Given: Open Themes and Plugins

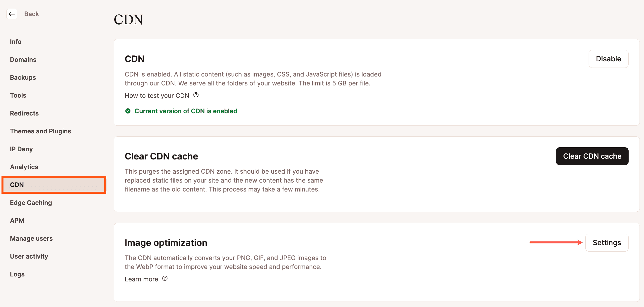Looking at the screenshot, I should pos(40,131).
